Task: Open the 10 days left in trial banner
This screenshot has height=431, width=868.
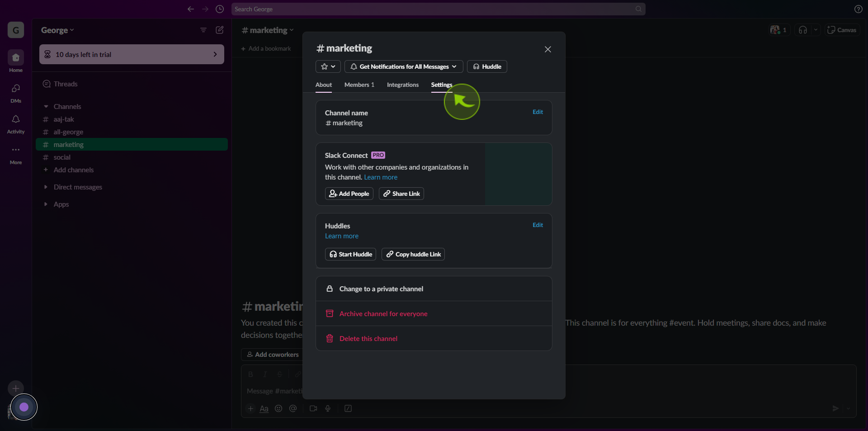Action: point(132,54)
